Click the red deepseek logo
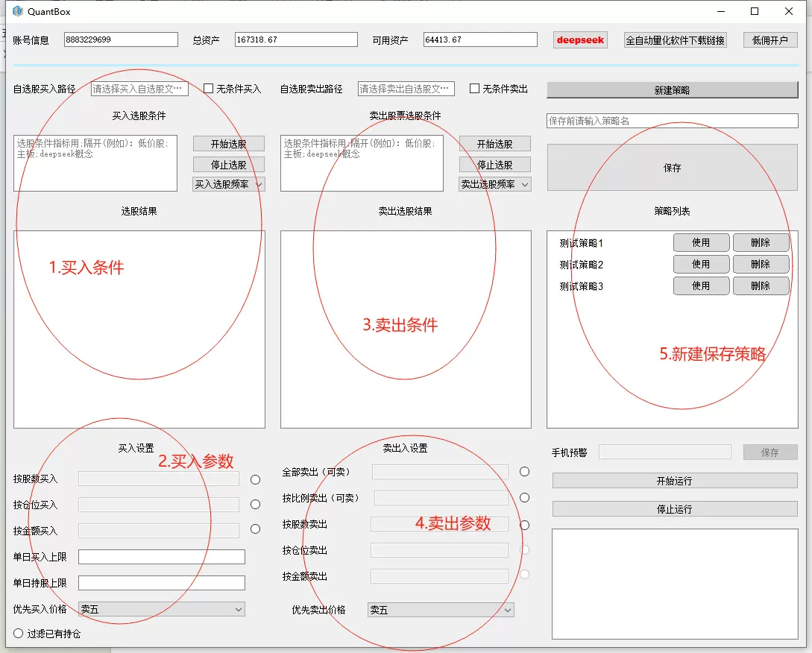 pyautogui.click(x=580, y=40)
